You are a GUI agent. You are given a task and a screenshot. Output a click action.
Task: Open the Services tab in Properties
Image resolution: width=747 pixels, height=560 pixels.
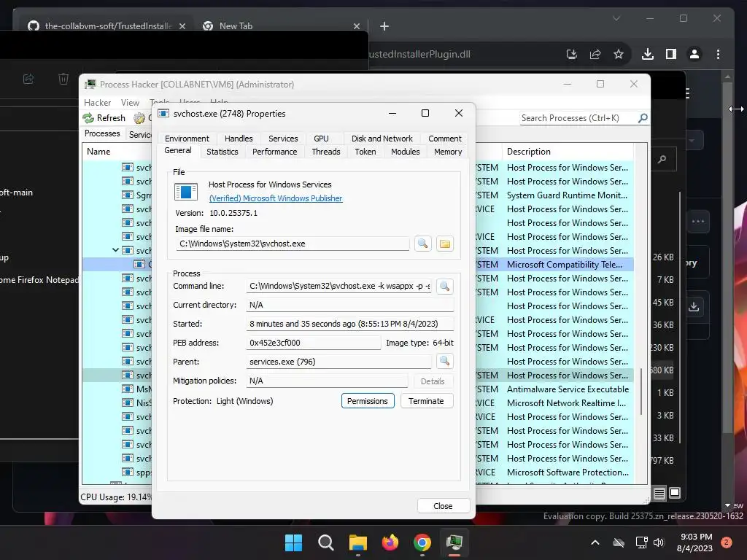283,139
